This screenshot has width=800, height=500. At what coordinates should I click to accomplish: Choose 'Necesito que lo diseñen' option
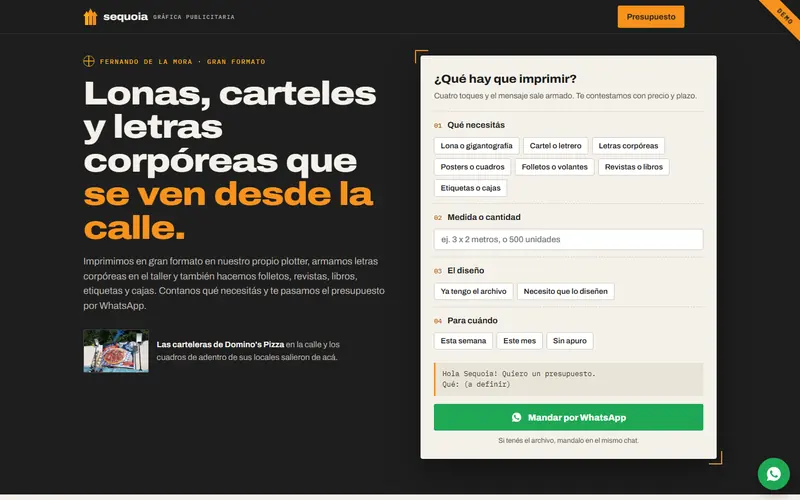coord(565,291)
